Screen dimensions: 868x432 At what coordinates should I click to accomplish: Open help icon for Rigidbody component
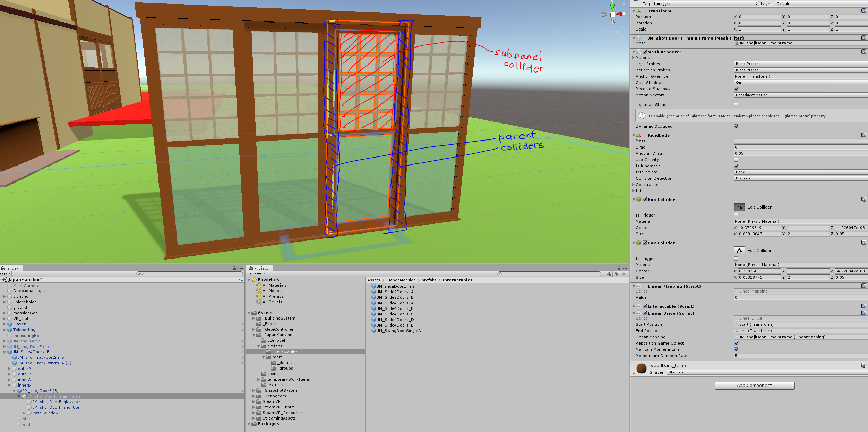point(863,135)
